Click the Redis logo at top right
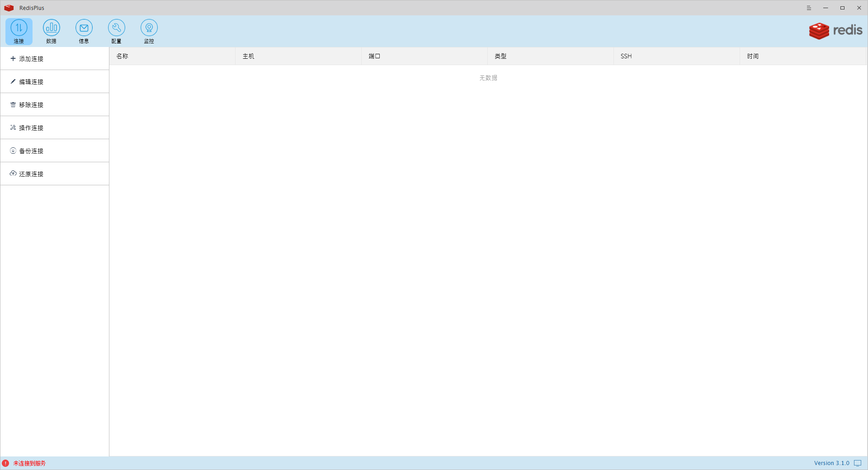 (835, 31)
